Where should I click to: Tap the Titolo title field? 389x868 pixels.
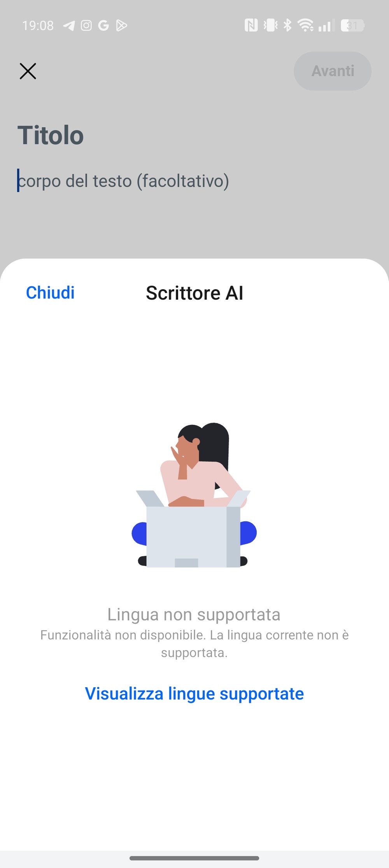coord(51,135)
